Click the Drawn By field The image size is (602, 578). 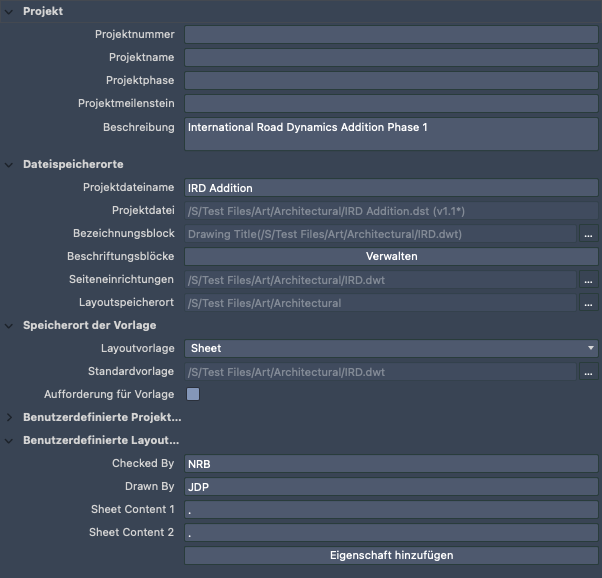pos(392,487)
